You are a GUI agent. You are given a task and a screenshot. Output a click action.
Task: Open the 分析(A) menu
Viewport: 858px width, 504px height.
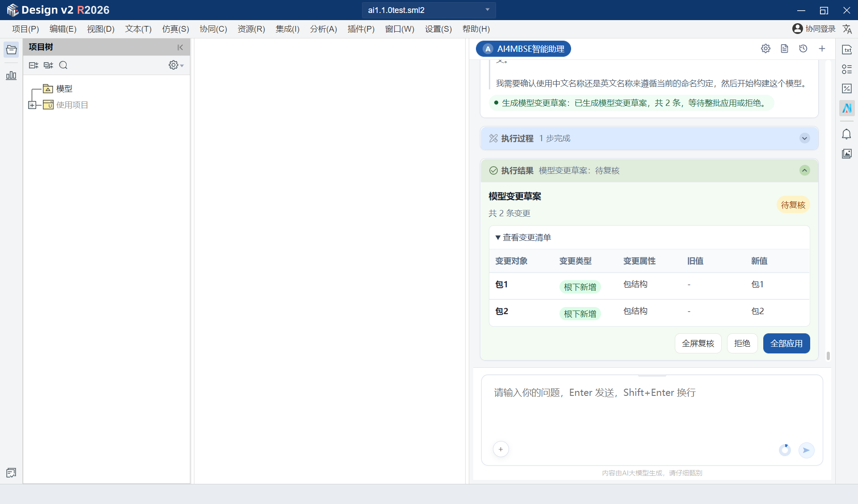tap(324, 29)
